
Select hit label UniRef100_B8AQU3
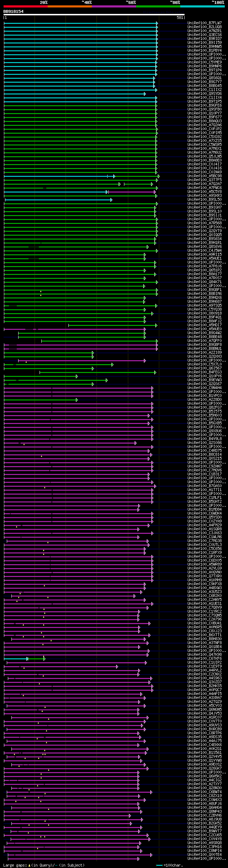pyautogui.click(x=204, y=121)
